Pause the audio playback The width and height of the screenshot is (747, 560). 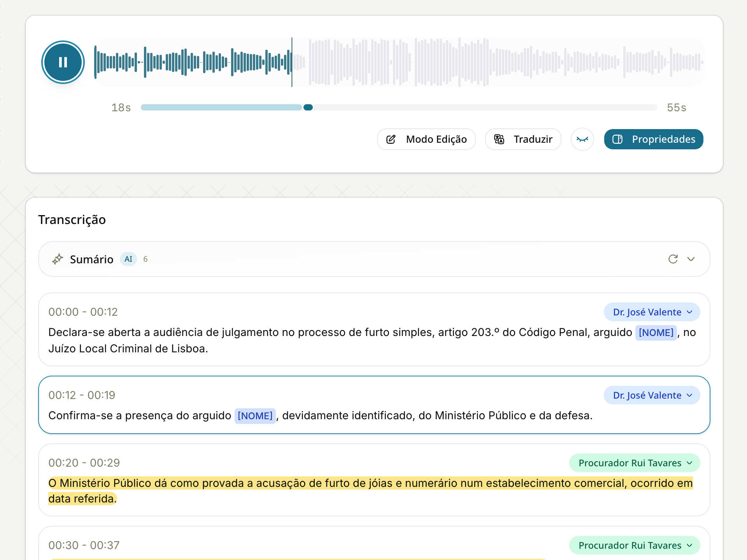63,62
